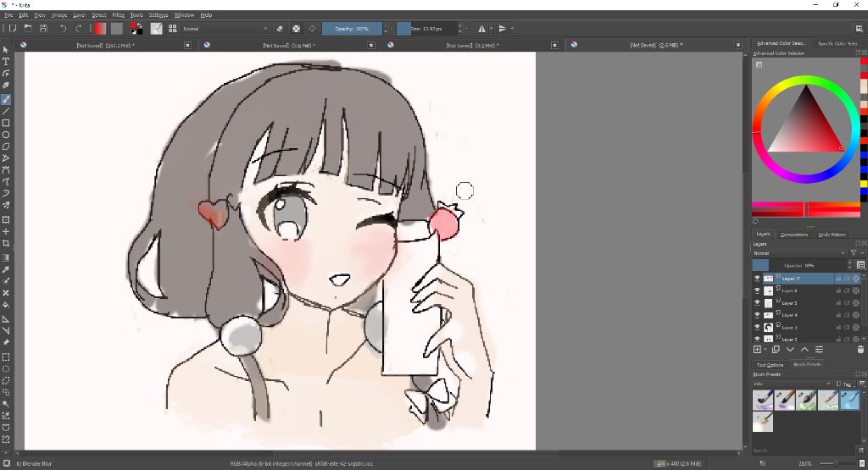This screenshot has width=868, height=470.
Task: Switch to the Compositions tab
Action: [793, 235]
